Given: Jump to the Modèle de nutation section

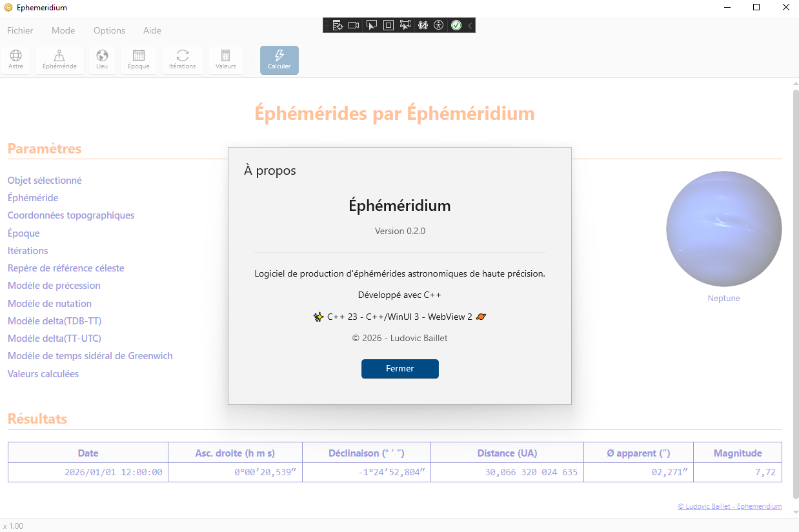Looking at the screenshot, I should 50,303.
